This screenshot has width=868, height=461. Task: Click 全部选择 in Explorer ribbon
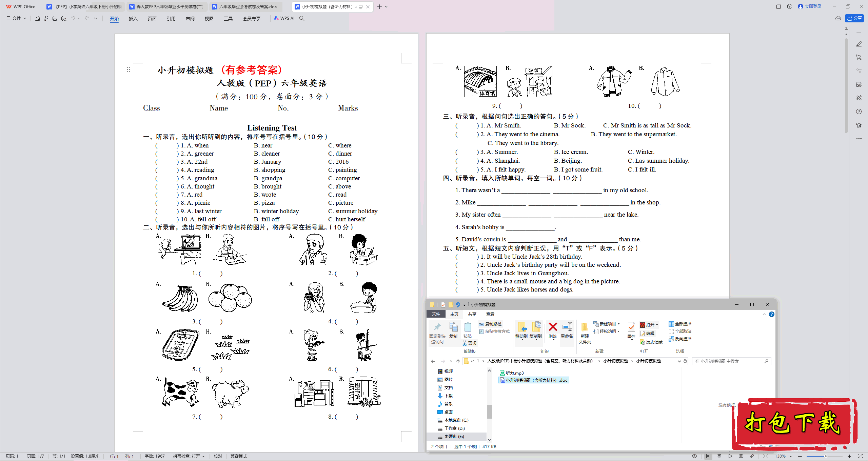click(680, 324)
